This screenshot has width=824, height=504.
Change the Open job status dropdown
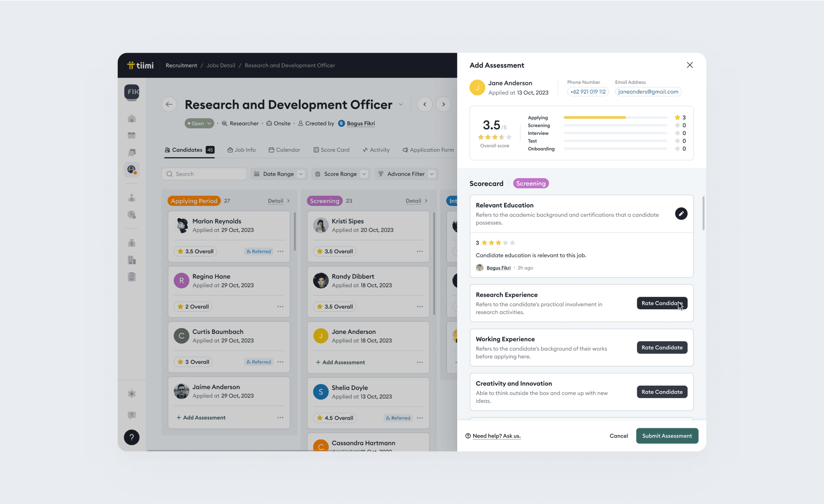coord(199,123)
